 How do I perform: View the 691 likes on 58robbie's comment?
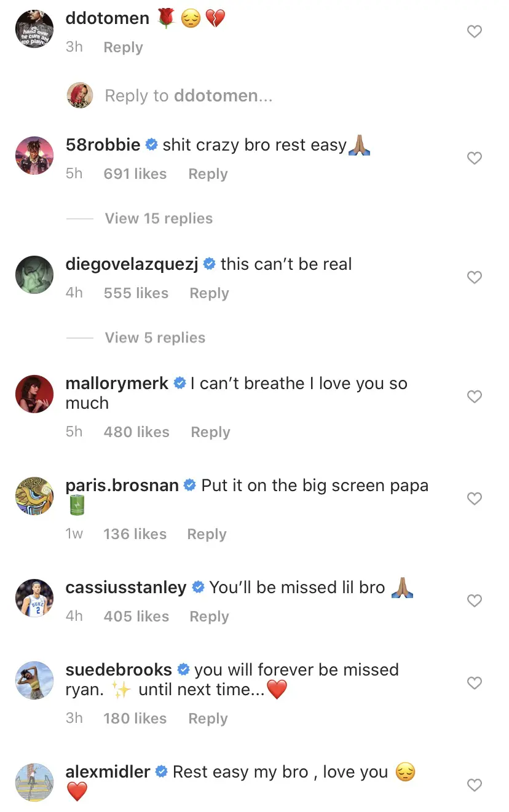tap(135, 174)
